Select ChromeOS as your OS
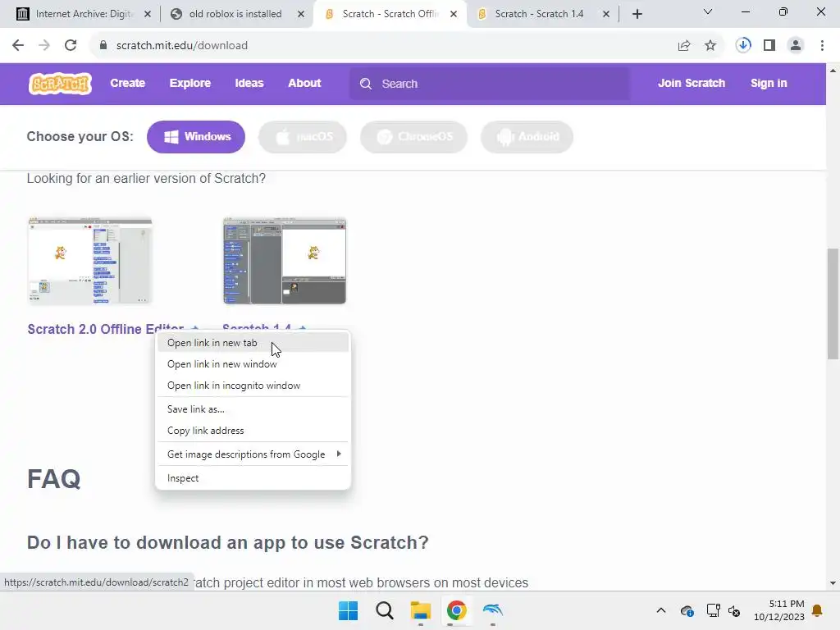 click(x=414, y=137)
